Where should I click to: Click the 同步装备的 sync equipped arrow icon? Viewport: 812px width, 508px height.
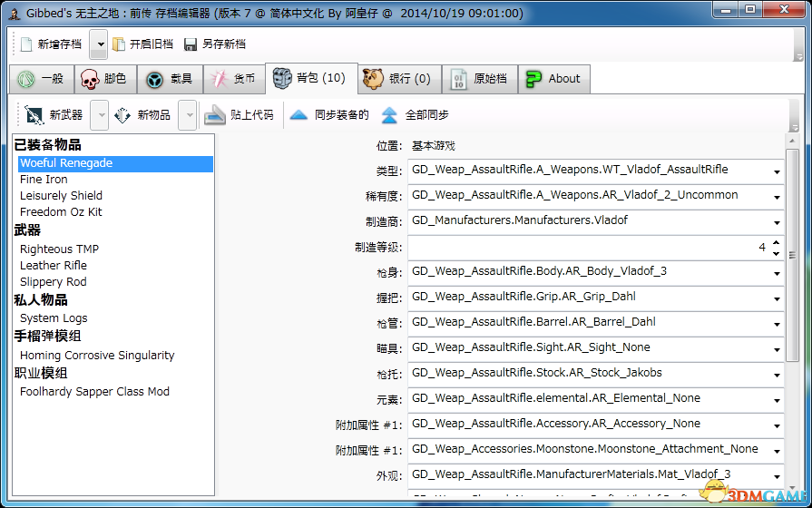[x=298, y=115]
